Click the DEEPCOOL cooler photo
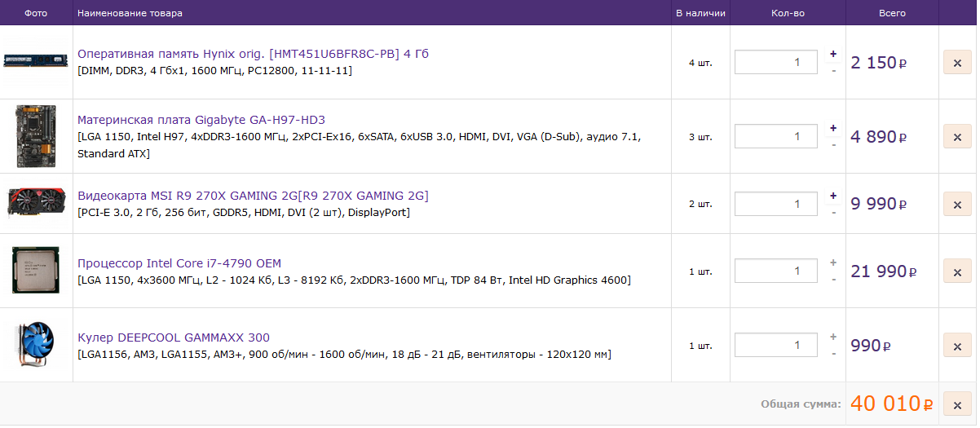 [x=36, y=345]
